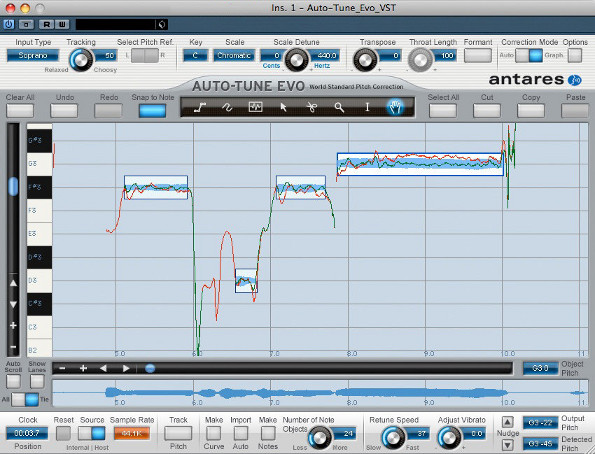The height and width of the screenshot is (454, 595).
Task: Click the play arrow in transport bar
Action: click(x=126, y=368)
